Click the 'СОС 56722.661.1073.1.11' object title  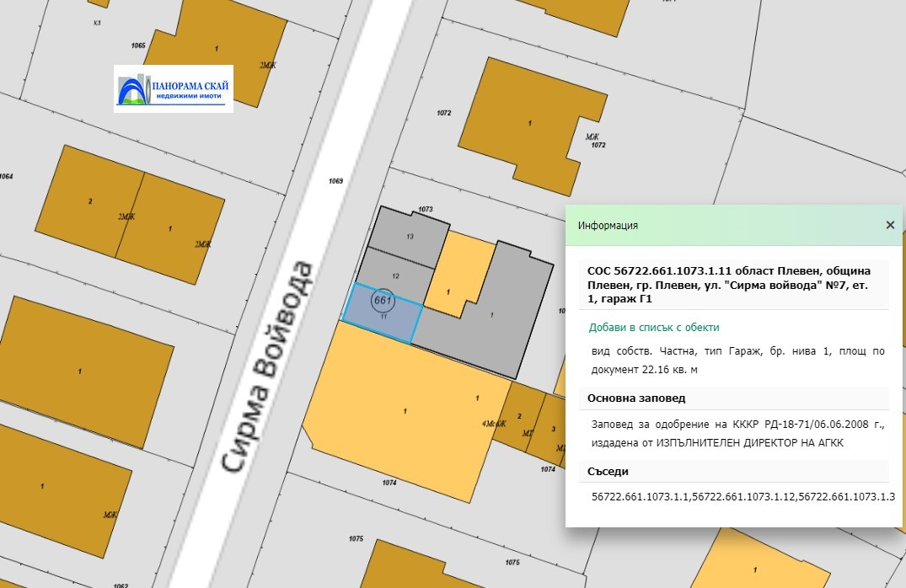click(734, 285)
